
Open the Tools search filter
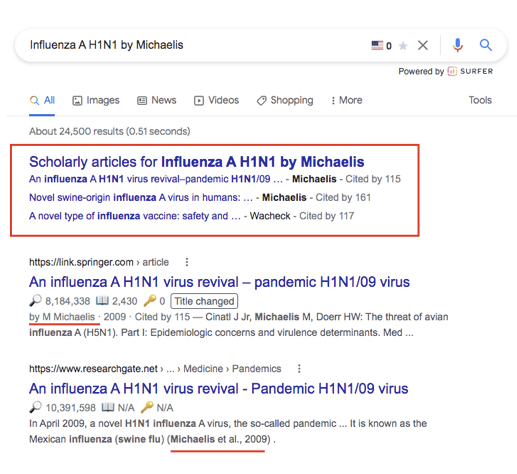[x=480, y=100]
